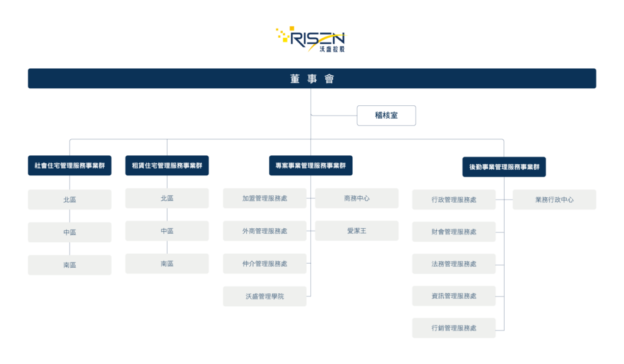Select the 財會管理服務處 finance department box
This screenshot has height=364, width=624.
(x=453, y=231)
